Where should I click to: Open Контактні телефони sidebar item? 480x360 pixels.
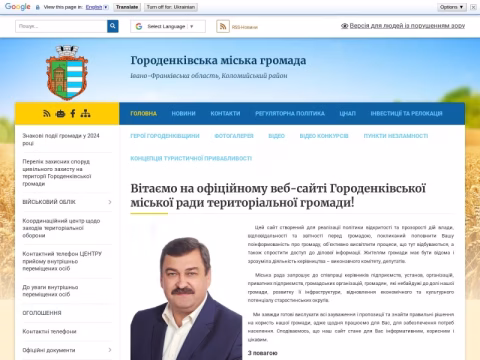(x=49, y=332)
